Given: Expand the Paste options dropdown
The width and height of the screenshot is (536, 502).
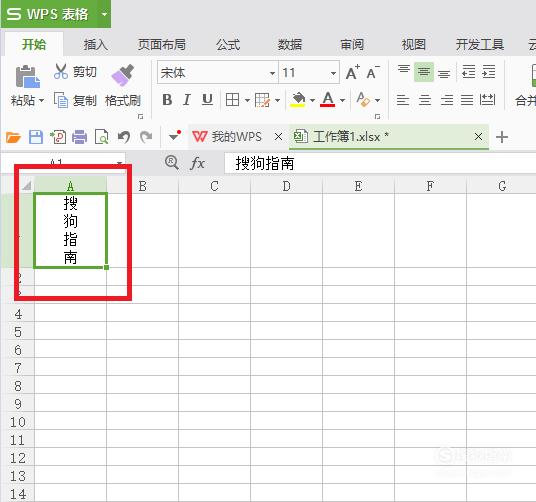Looking at the screenshot, I should point(41,101).
